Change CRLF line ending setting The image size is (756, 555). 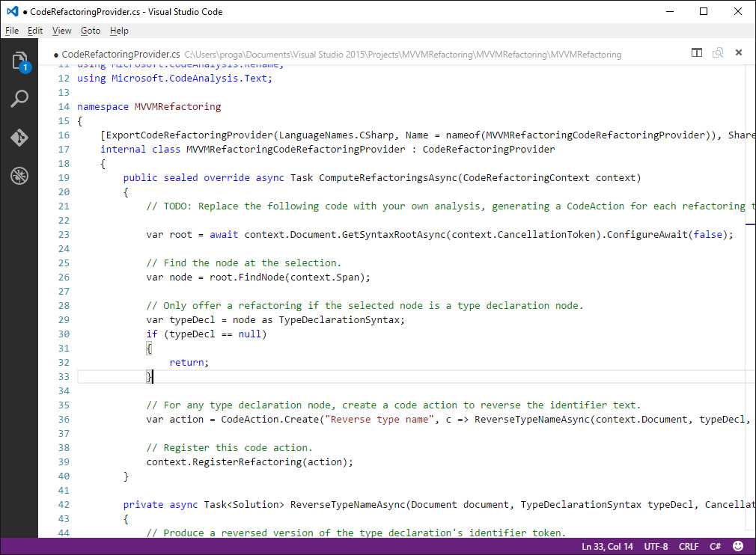click(688, 546)
